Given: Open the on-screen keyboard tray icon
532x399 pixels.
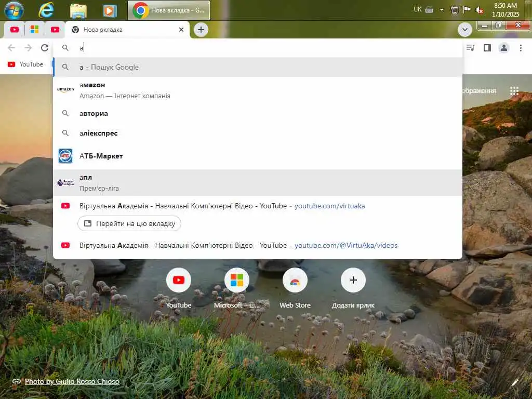Looking at the screenshot, I should [x=429, y=10].
